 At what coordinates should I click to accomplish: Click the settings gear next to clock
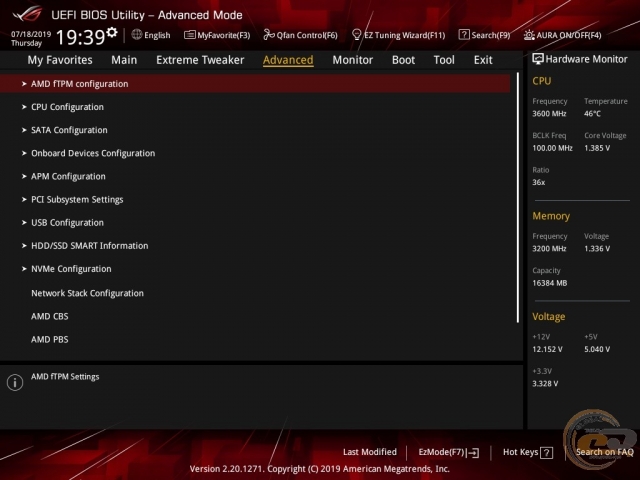111,32
